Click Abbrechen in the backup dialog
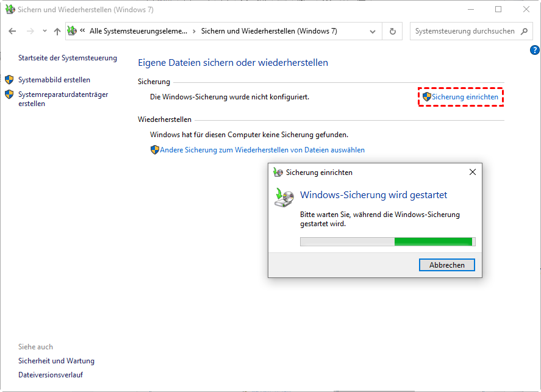Screen dimensions: 541x392 [x=447, y=265]
